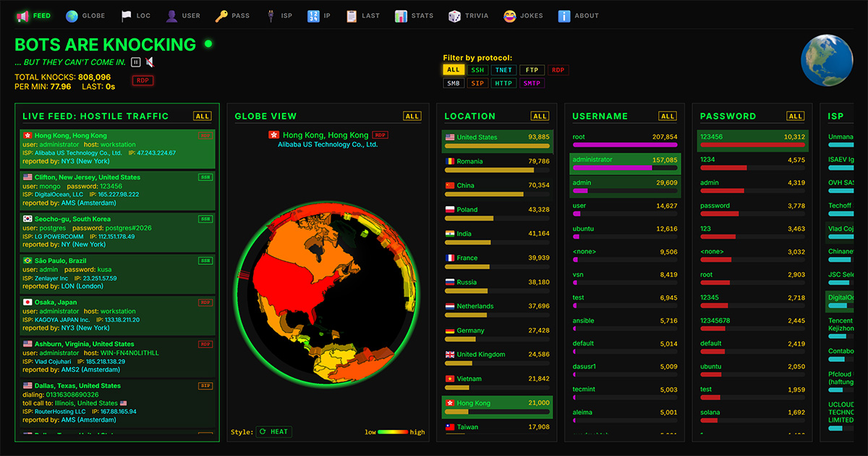868x456 pixels.
Task: Select password 123456 row
Action: pyautogui.click(x=753, y=140)
